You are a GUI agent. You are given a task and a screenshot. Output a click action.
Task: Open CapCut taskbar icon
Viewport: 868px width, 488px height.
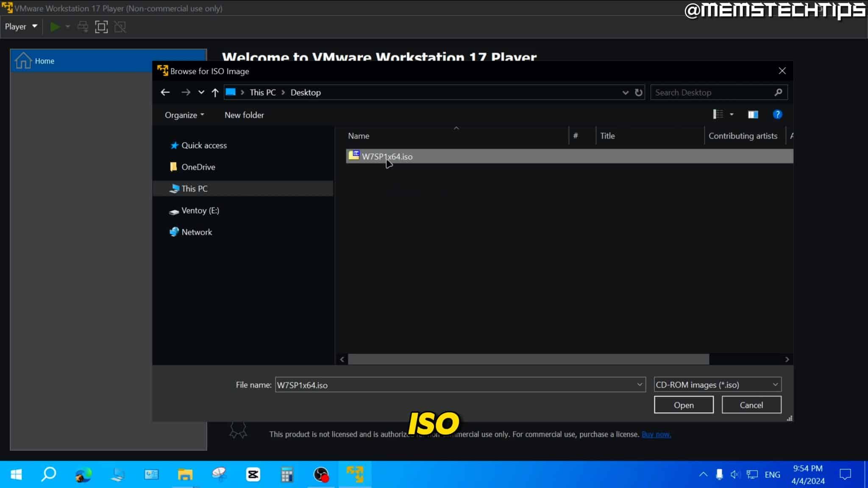coord(253,474)
